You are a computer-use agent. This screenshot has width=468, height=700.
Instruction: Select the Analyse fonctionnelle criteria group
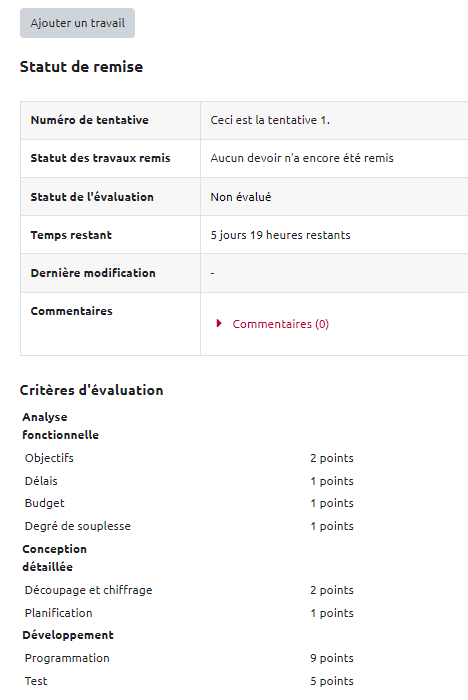[60, 426]
